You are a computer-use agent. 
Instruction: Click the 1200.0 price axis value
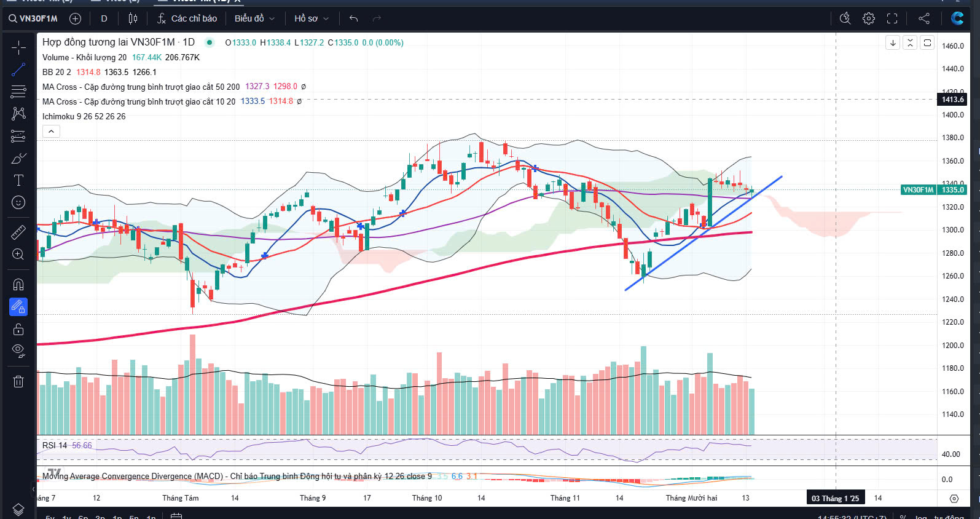coord(953,346)
